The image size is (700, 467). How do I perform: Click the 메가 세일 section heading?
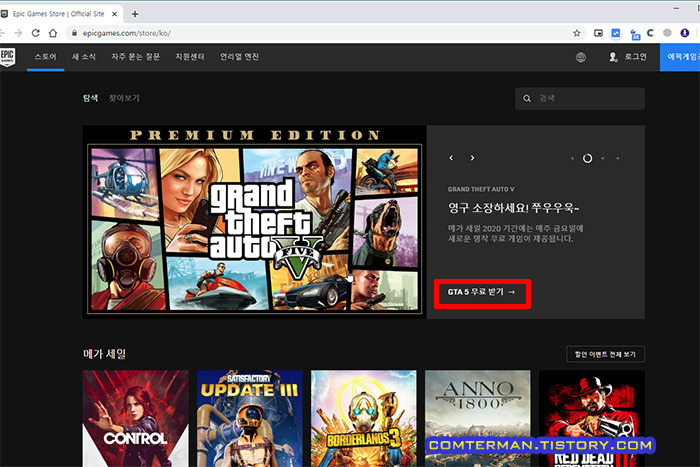[x=104, y=354]
